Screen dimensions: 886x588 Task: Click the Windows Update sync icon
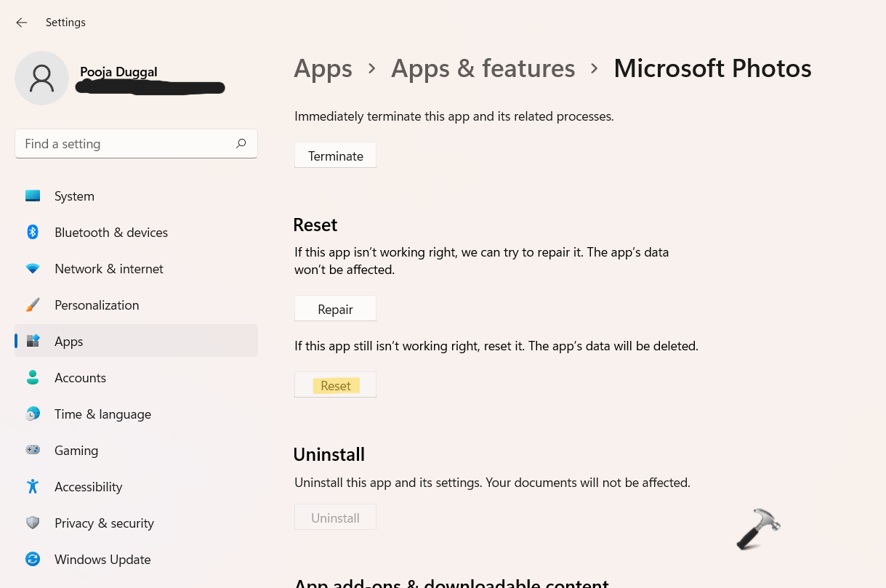pyautogui.click(x=33, y=560)
